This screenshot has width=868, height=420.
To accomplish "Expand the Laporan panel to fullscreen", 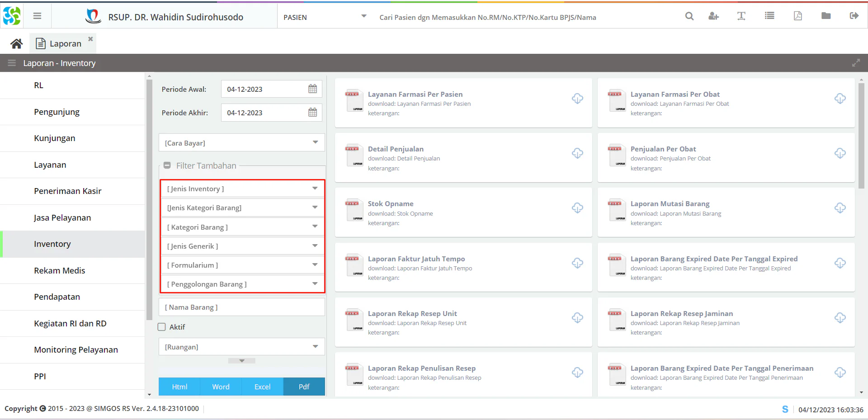I will coord(856,63).
